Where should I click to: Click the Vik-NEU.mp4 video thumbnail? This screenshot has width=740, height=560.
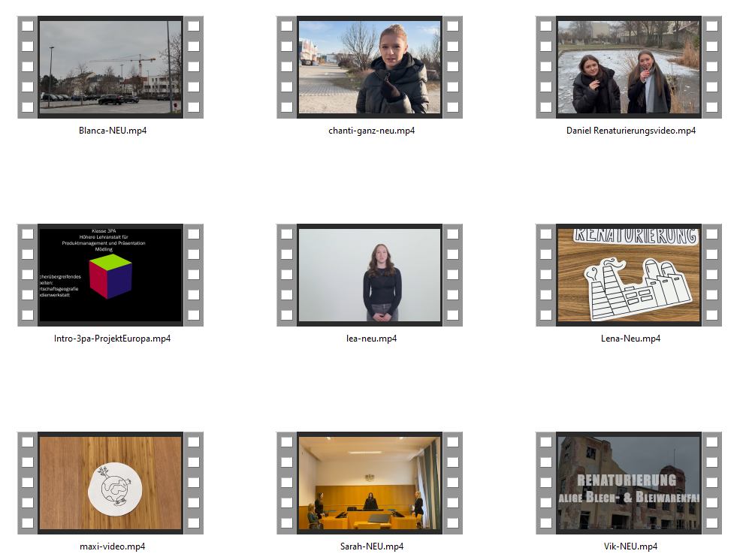click(x=628, y=483)
